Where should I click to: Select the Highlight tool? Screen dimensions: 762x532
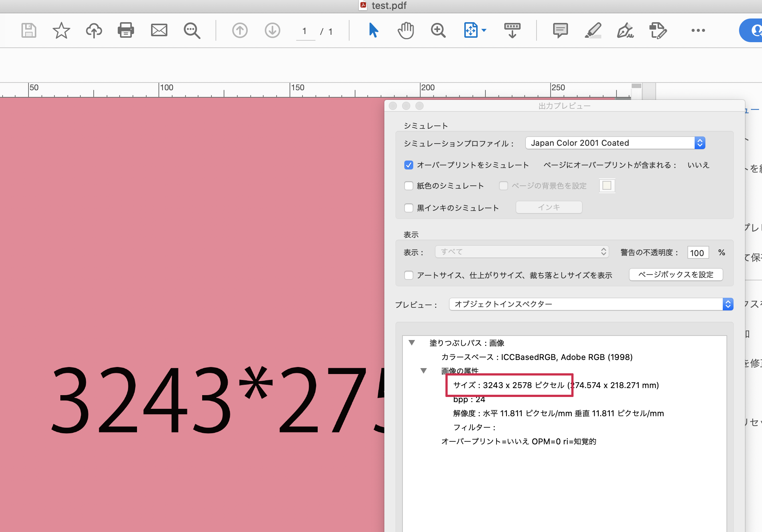pos(593,30)
